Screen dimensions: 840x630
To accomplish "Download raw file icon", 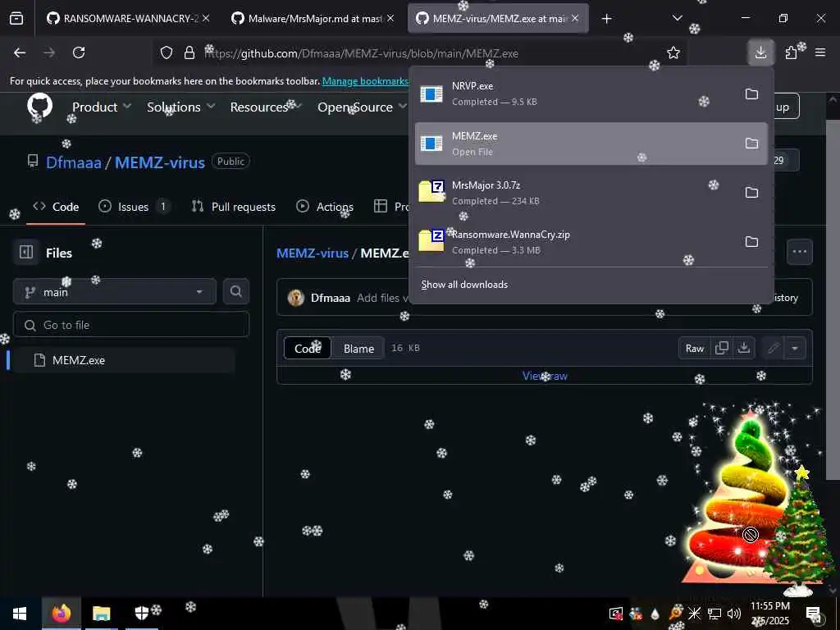I will click(743, 348).
